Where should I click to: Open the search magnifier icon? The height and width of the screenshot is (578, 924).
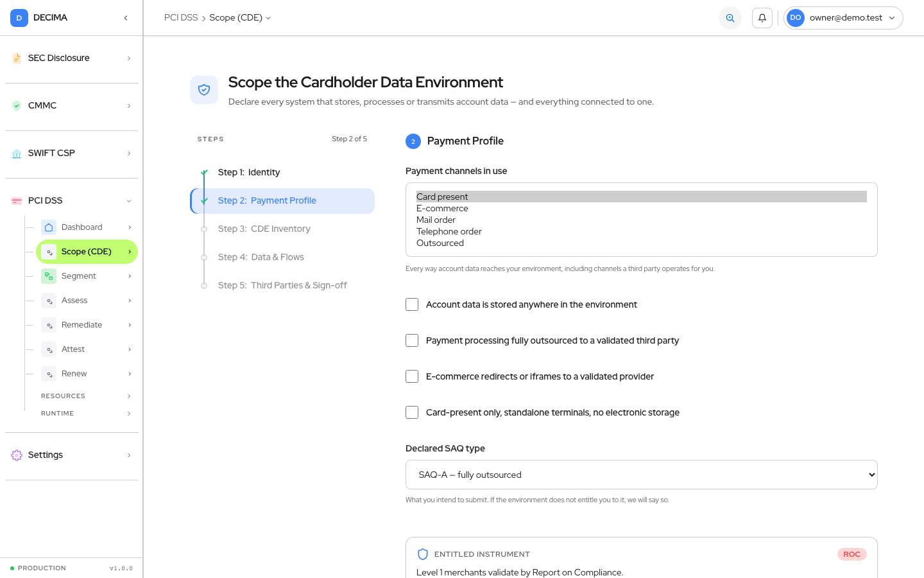point(730,18)
